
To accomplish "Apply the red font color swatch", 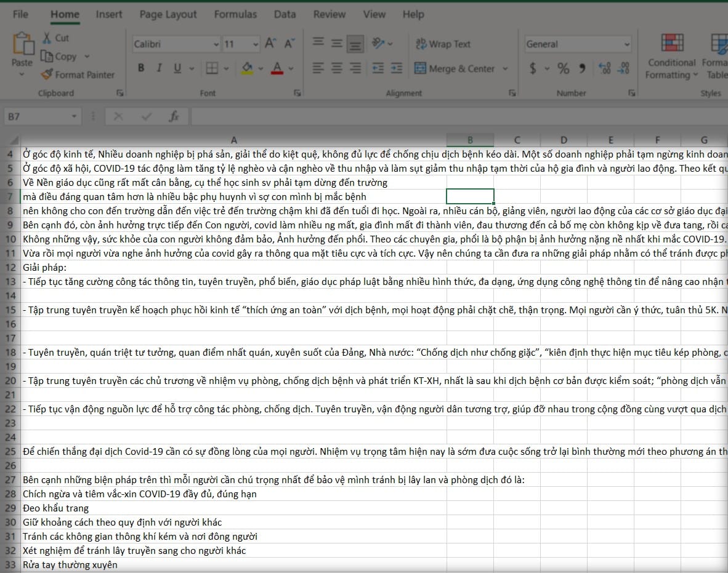I will (x=277, y=68).
